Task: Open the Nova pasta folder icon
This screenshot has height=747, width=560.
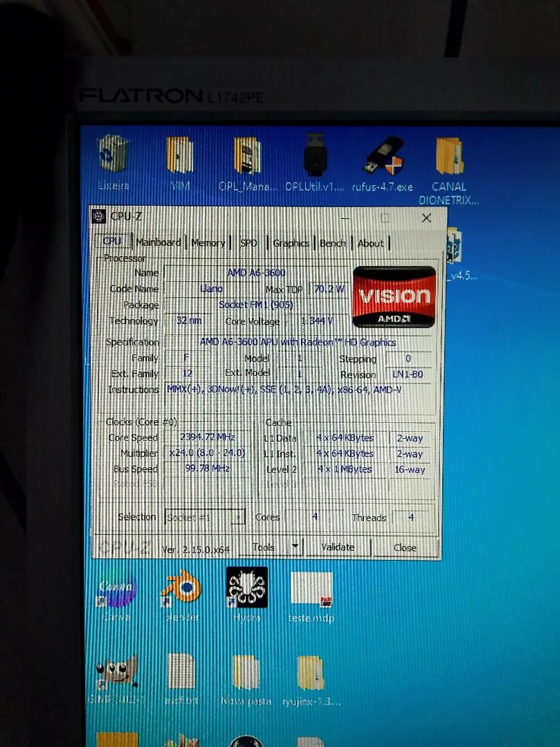Action: [246, 672]
